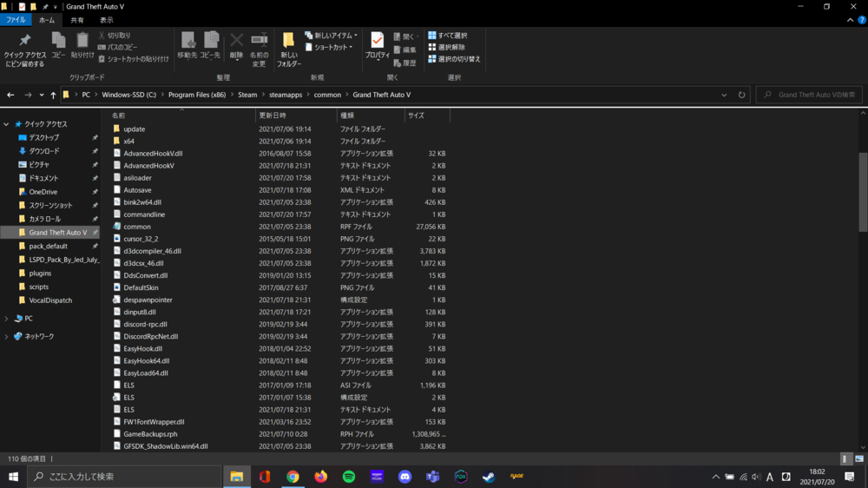The height and width of the screenshot is (488, 868).
Task: Click the History (履歴) ribbon item
Action: pyautogui.click(x=404, y=63)
